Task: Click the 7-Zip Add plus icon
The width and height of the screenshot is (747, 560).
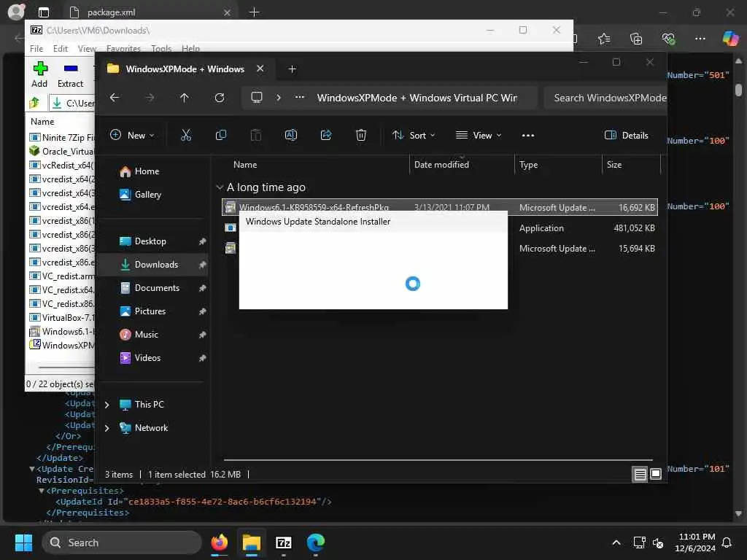Action: [40, 69]
